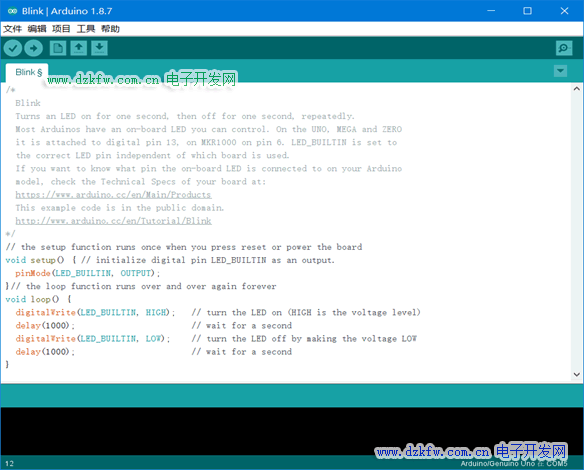This screenshot has width=584, height=470.
Task: Follow the arduino.cc Main/Products link
Action: (113, 195)
